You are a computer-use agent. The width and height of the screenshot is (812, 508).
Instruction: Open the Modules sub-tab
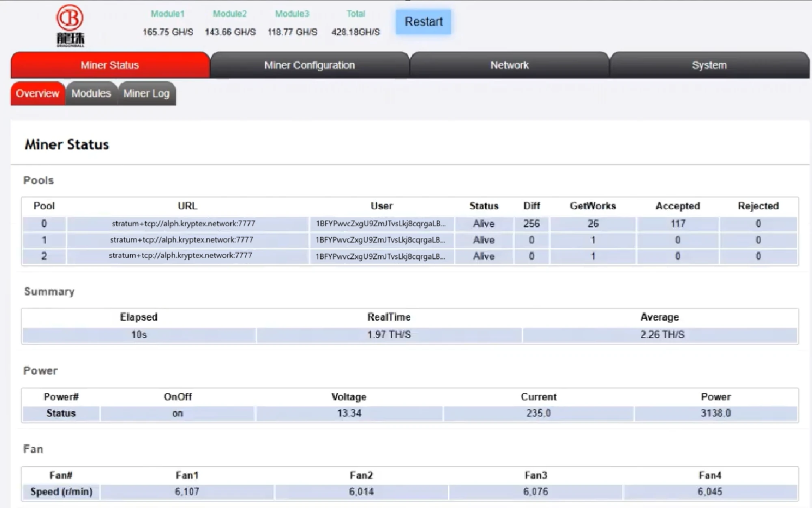coord(91,94)
